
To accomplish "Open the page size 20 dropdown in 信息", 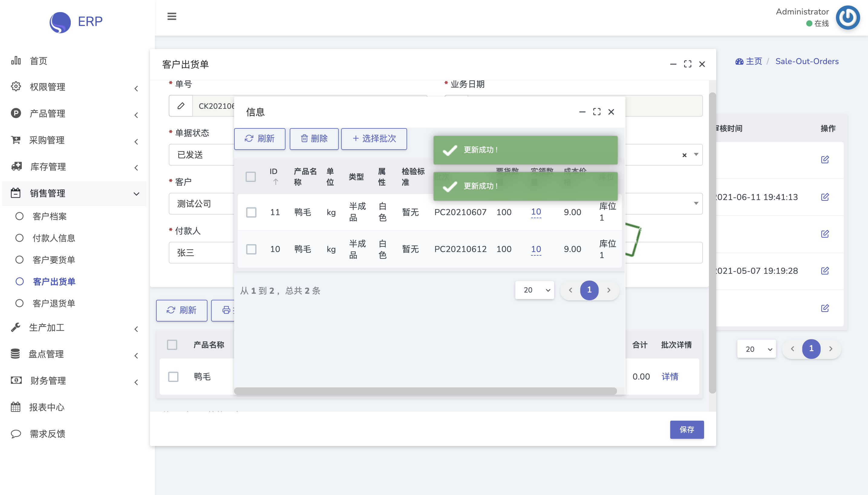I will [534, 290].
